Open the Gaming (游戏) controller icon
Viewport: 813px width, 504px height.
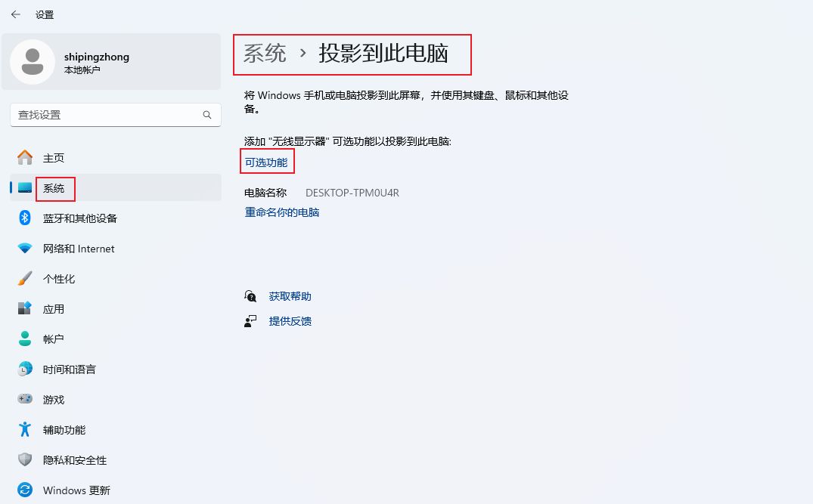[x=25, y=400]
